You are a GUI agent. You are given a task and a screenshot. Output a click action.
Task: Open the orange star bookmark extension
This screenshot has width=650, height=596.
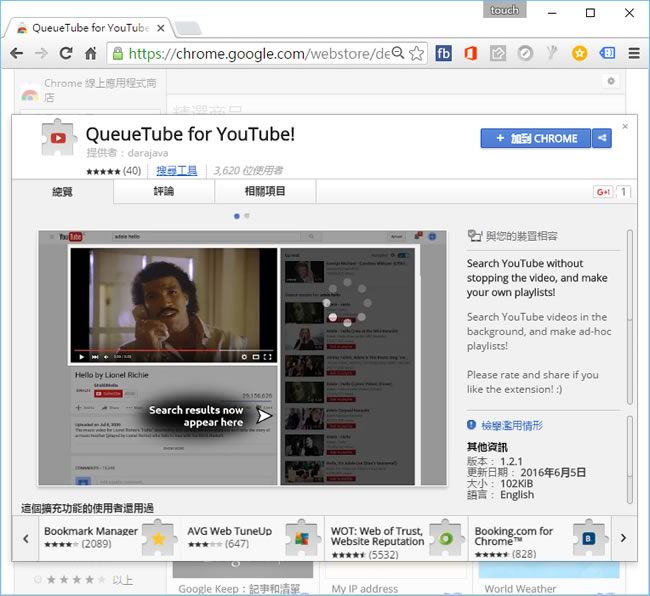[580, 53]
